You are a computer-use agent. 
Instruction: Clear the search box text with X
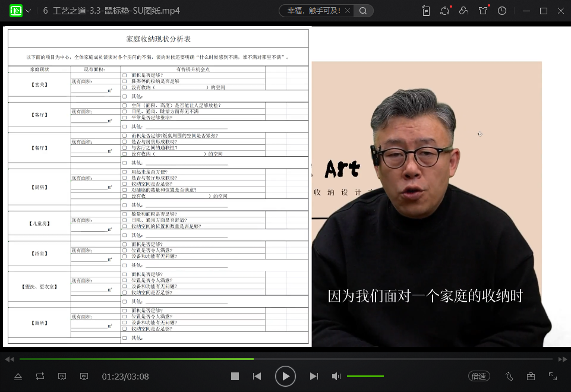346,11
